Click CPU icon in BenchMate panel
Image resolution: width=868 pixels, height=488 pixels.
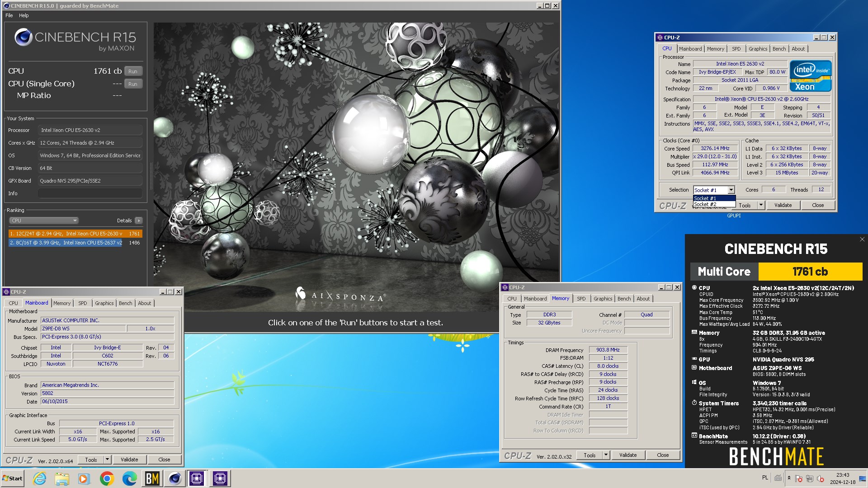click(694, 287)
